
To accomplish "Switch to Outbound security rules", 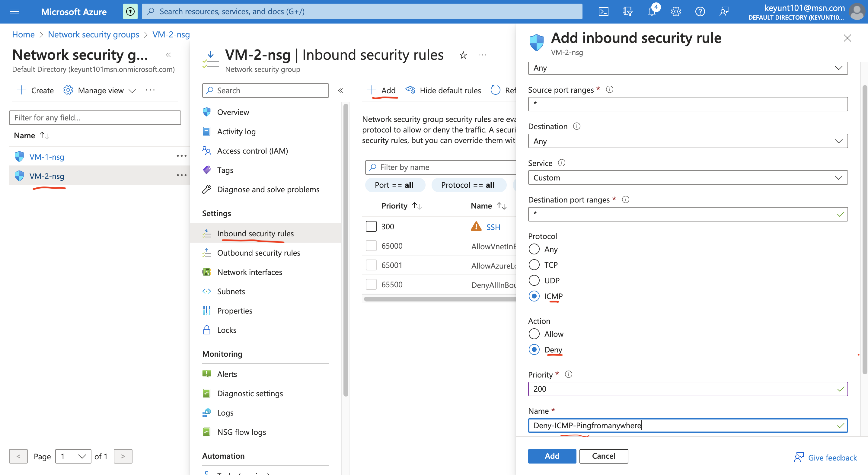I will (259, 252).
